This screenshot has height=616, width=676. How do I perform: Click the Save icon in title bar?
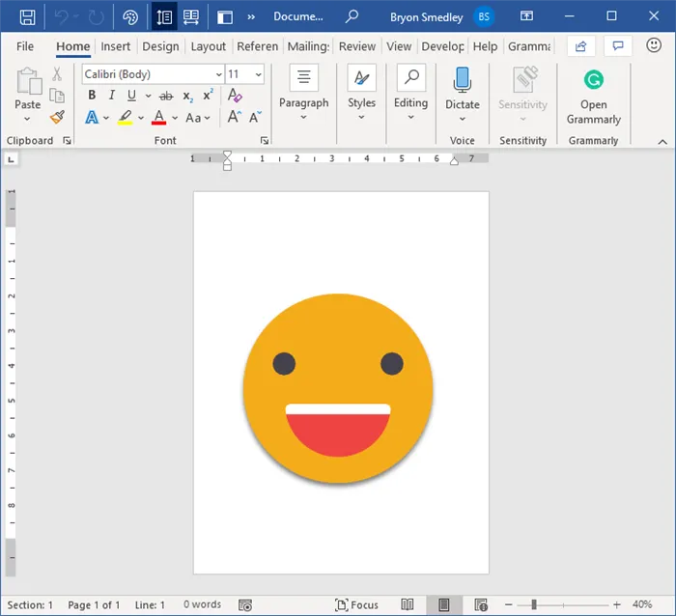(28, 16)
